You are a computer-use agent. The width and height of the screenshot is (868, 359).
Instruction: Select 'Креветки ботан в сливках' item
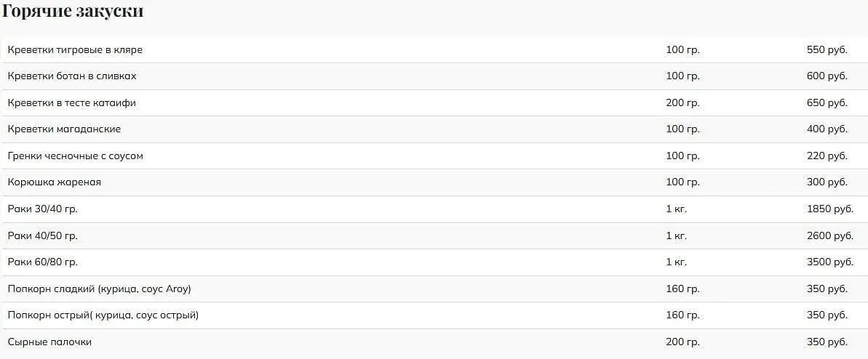click(x=434, y=76)
